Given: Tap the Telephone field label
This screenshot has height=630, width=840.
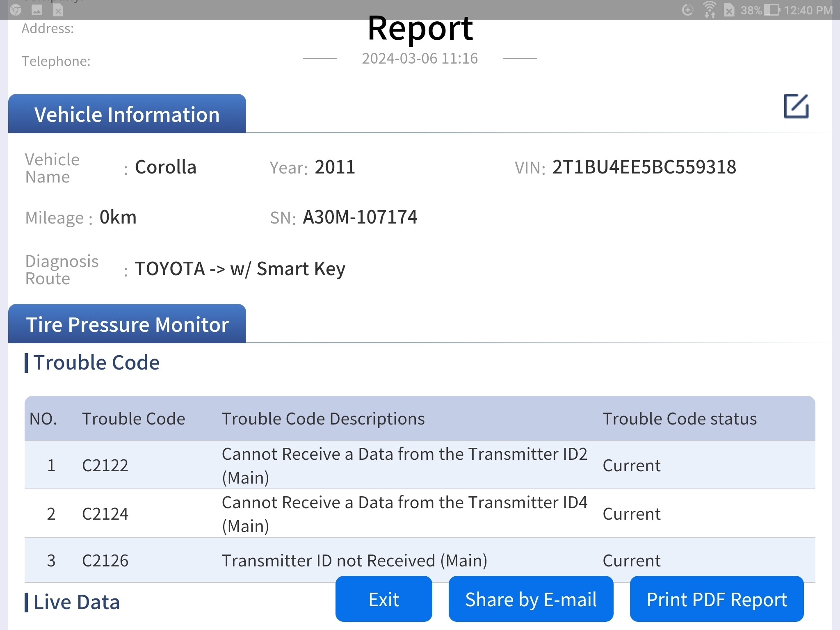Looking at the screenshot, I should tap(56, 61).
